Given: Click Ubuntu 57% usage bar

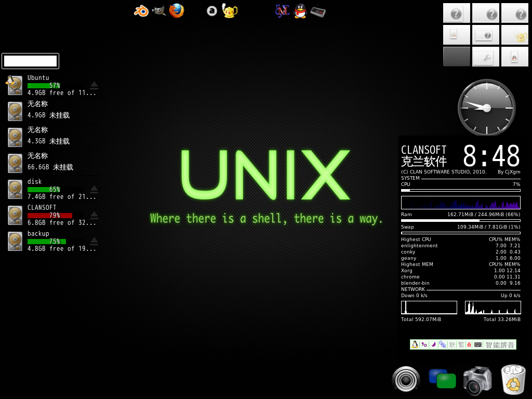Looking at the screenshot, I should click(x=55, y=86).
